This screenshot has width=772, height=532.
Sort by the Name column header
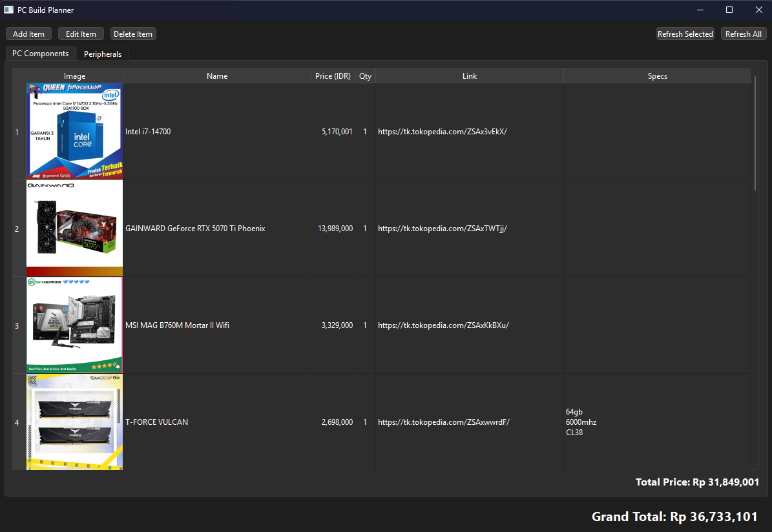coord(216,76)
